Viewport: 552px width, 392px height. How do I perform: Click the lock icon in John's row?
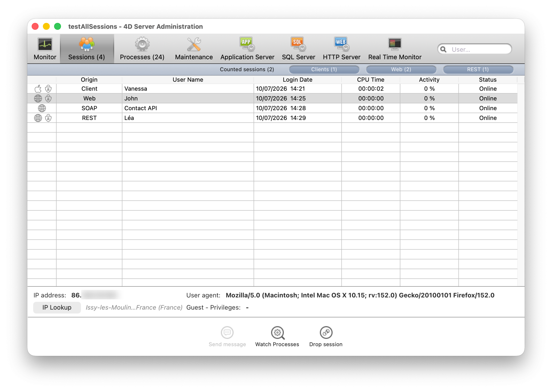(x=48, y=99)
